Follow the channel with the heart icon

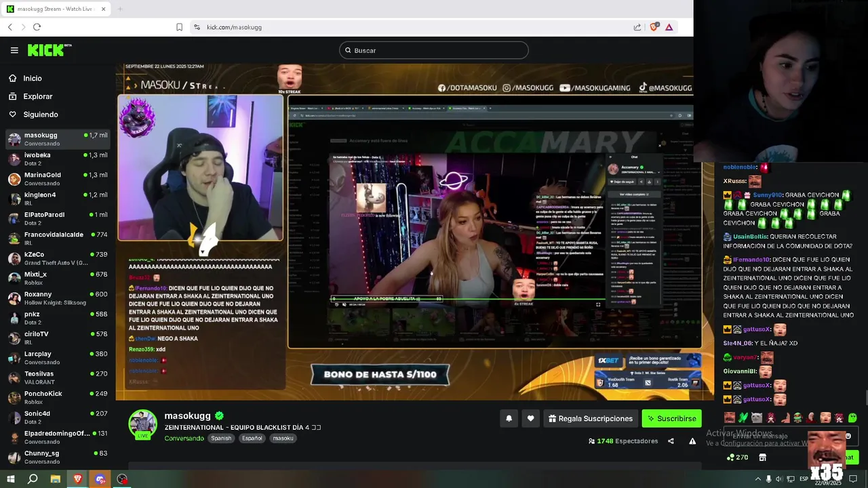530,418
